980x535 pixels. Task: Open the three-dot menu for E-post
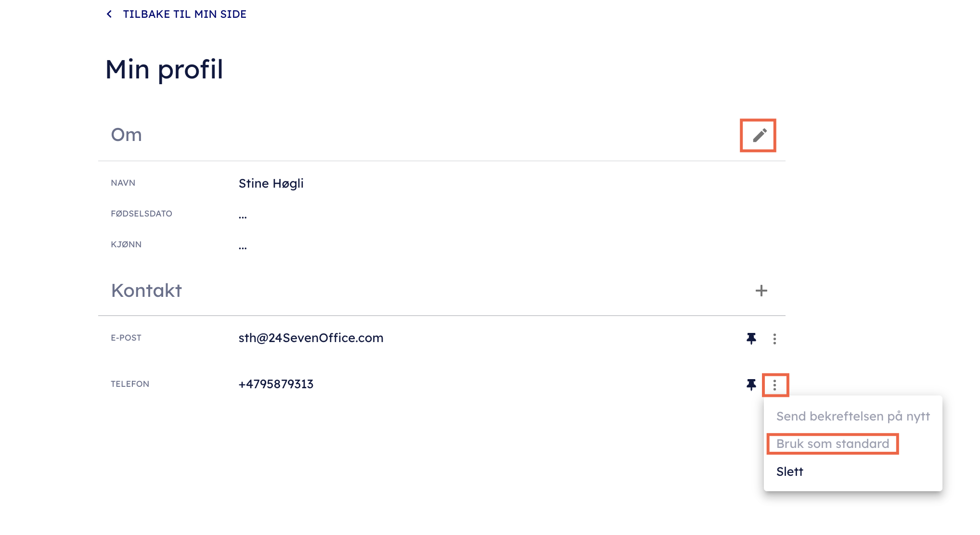coord(774,339)
